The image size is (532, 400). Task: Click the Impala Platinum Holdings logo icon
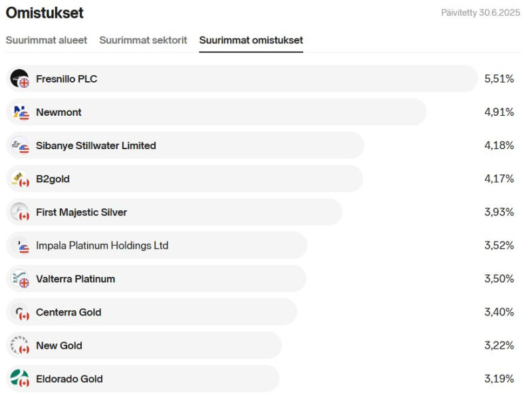coord(20,246)
